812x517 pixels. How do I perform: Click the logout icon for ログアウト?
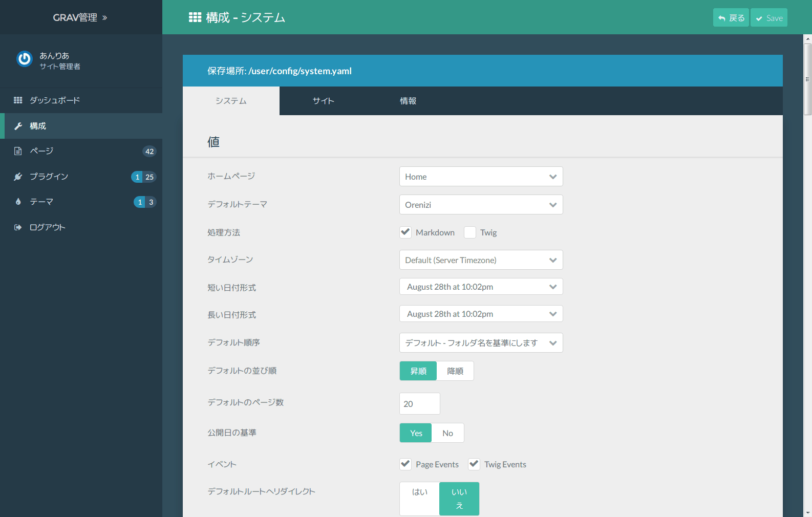(x=18, y=227)
